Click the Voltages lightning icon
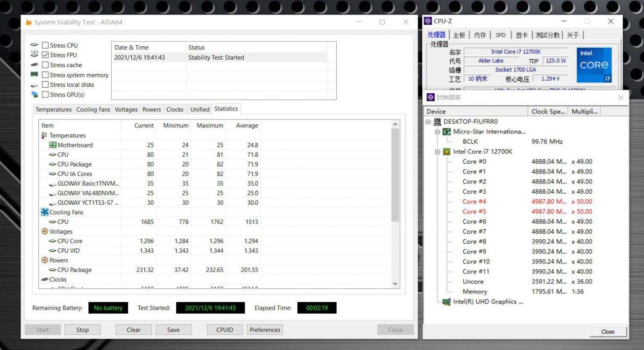Image resolution: width=644 pixels, height=350 pixels. (x=45, y=231)
